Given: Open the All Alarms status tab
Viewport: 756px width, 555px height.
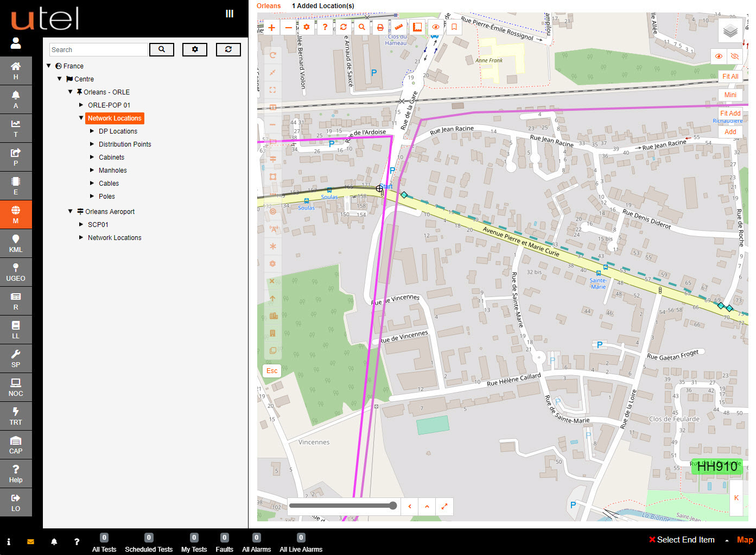Looking at the screenshot, I should tap(256, 543).
